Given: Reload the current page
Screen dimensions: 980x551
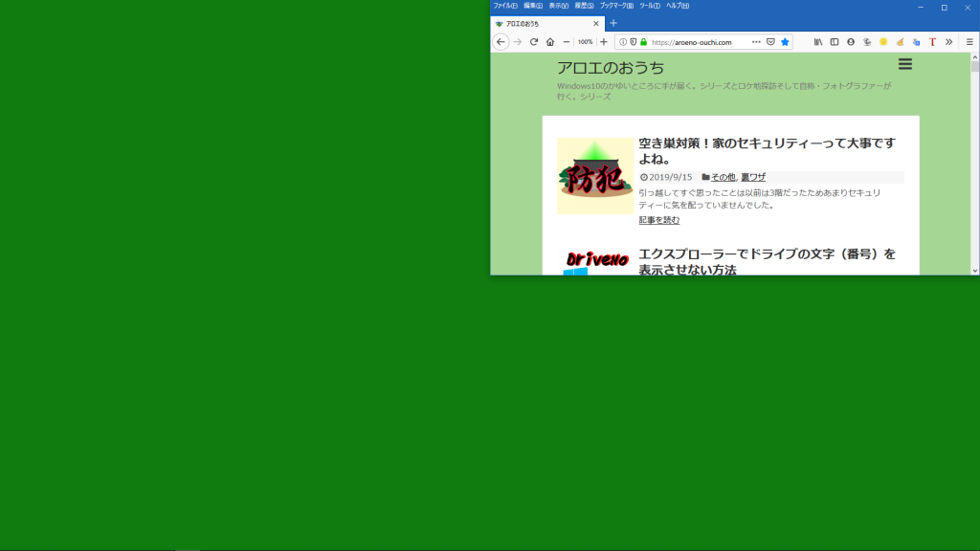Looking at the screenshot, I should coord(534,42).
